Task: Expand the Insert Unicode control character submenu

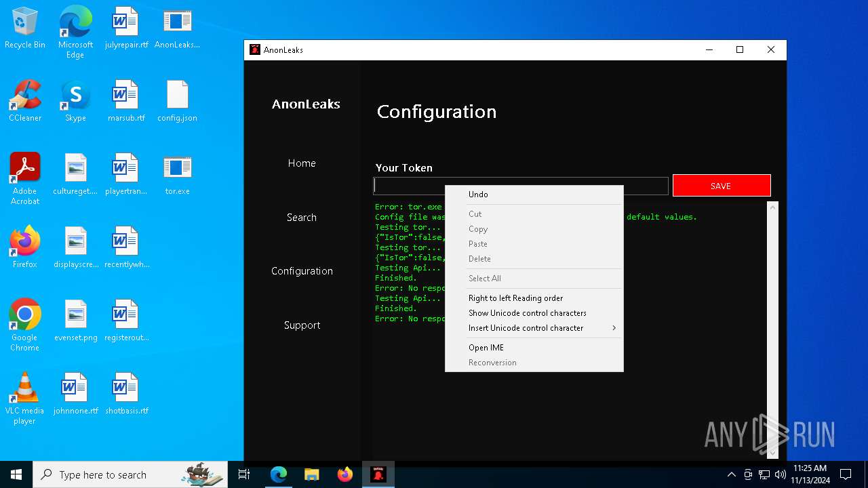Action: [534, 328]
